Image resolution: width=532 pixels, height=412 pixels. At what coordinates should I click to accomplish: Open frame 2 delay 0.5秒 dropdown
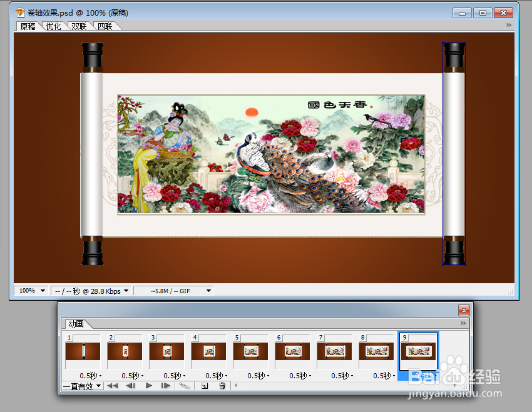click(x=133, y=376)
